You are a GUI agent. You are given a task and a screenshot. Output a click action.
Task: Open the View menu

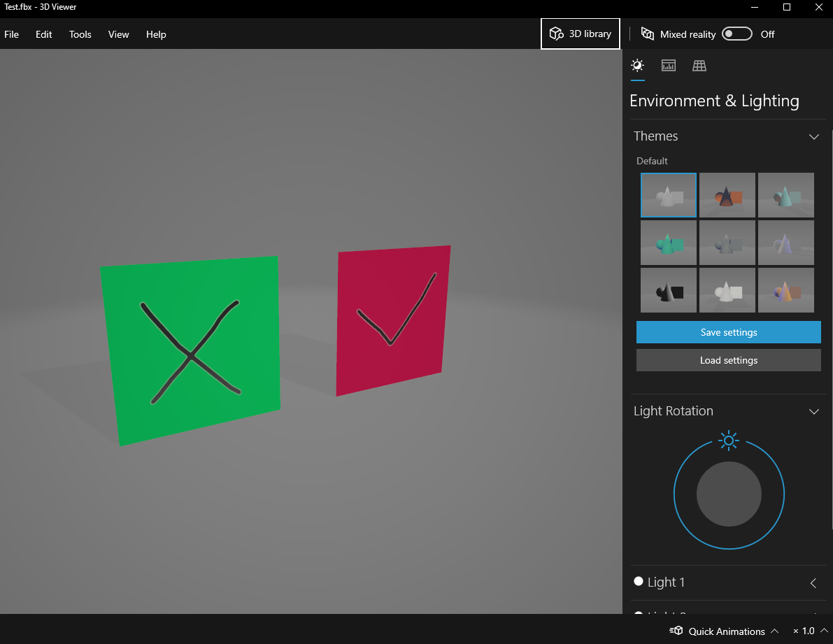pos(118,34)
